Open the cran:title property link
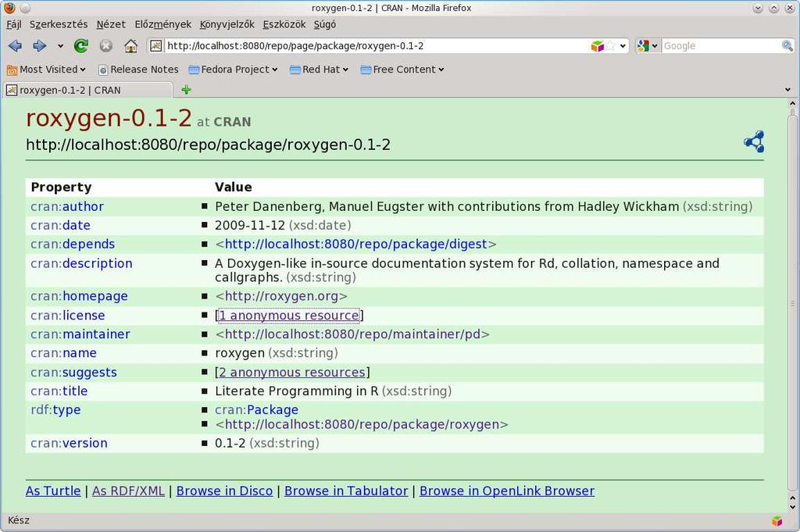Image resolution: width=800 pixels, height=532 pixels. point(59,391)
